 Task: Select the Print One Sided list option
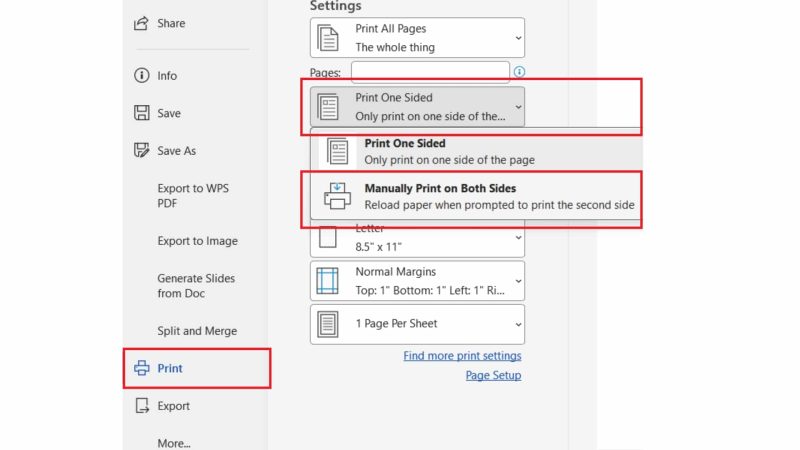(x=476, y=151)
